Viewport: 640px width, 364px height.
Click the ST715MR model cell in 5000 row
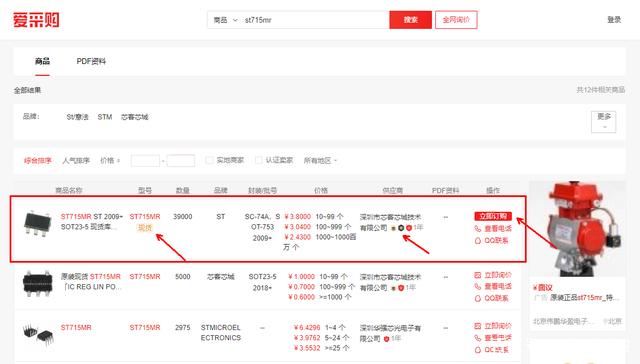[145, 277]
